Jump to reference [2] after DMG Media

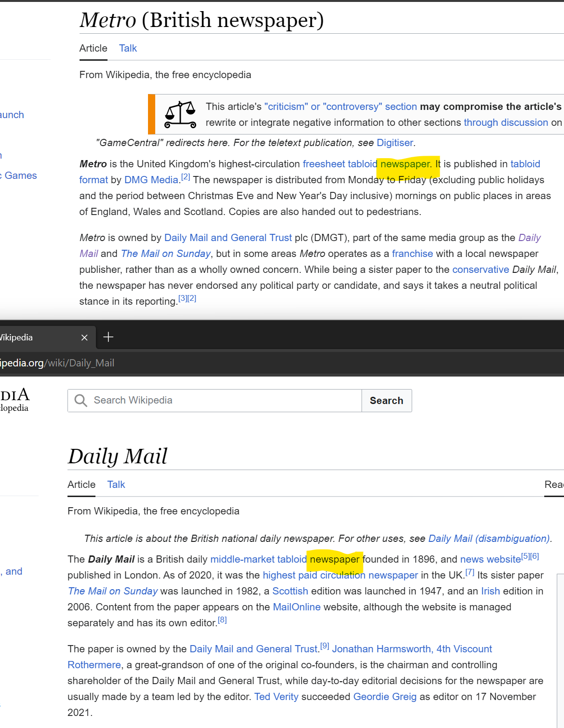[186, 177]
